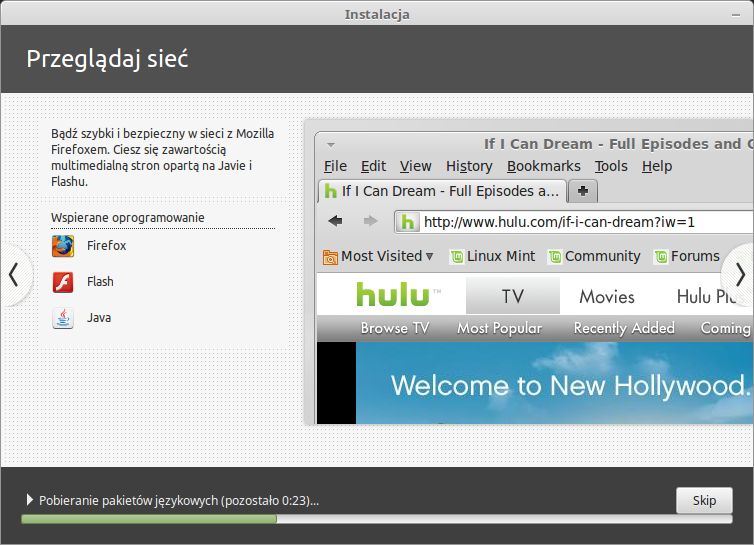Click the hulu logo on the webpage
The width and height of the screenshot is (754, 545).
pyautogui.click(x=393, y=294)
